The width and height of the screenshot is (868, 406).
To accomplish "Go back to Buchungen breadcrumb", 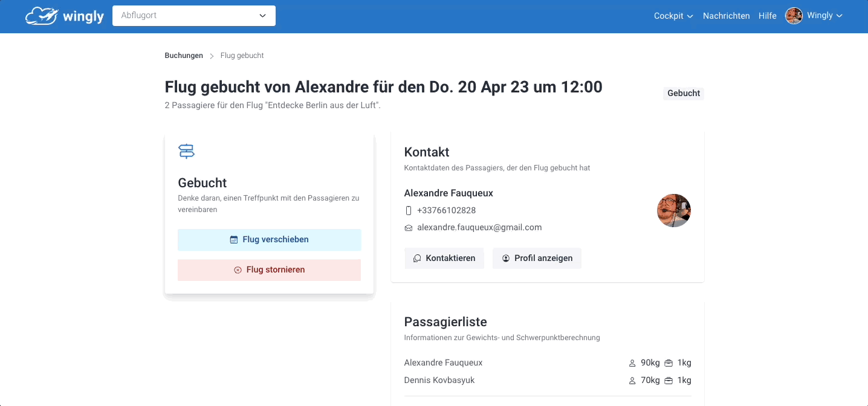I will [x=184, y=56].
